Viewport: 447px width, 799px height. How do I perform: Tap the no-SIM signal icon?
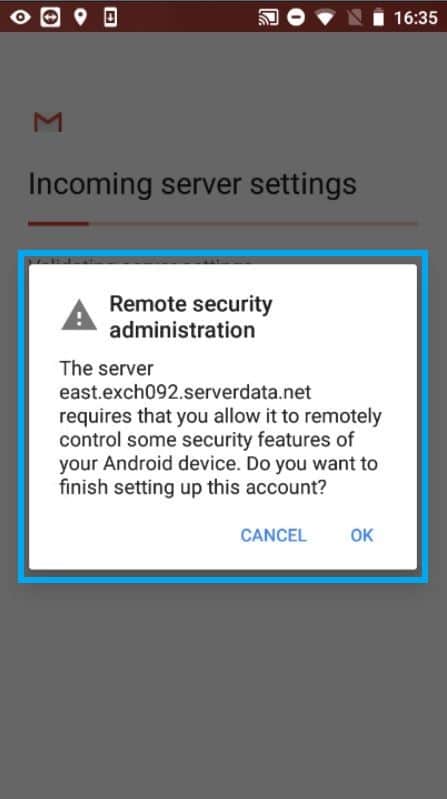pos(353,18)
